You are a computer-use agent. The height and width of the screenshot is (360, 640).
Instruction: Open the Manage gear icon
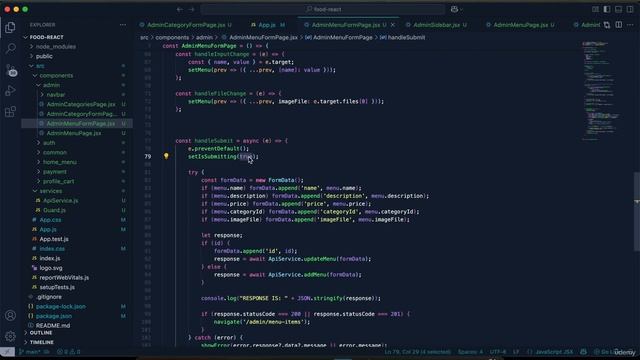point(10,336)
